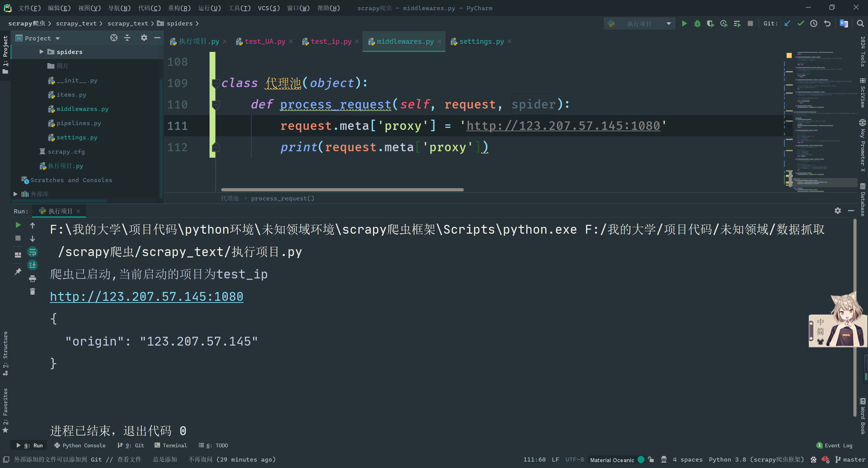Click the Print icon in Run panel
868x468 pixels.
point(33,278)
